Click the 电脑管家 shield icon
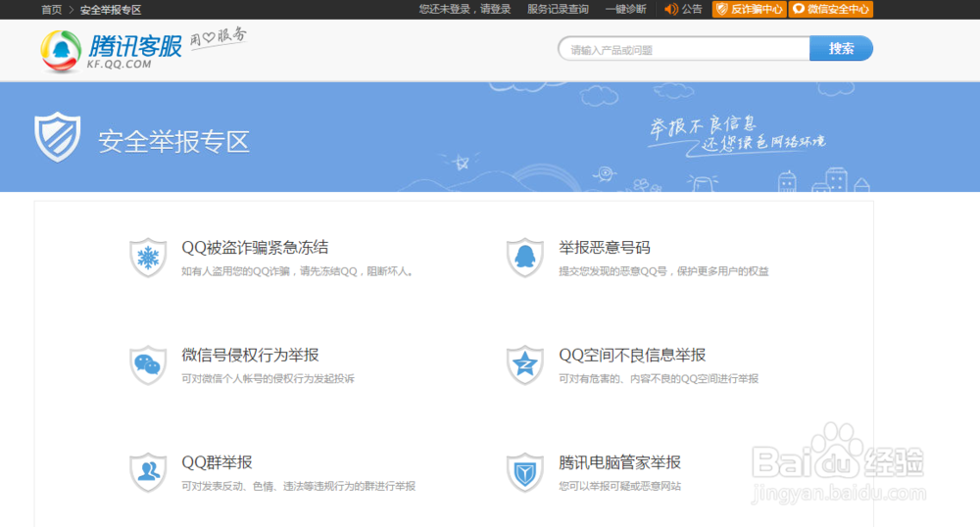 click(525, 472)
